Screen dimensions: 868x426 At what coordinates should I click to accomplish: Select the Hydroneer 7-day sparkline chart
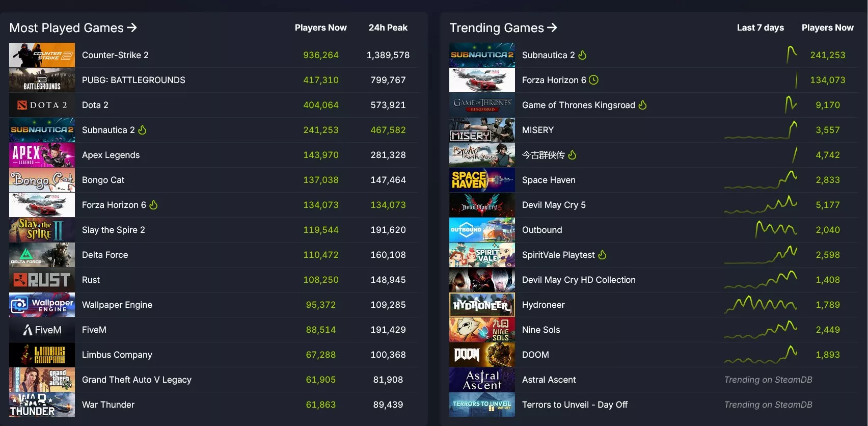(761, 304)
